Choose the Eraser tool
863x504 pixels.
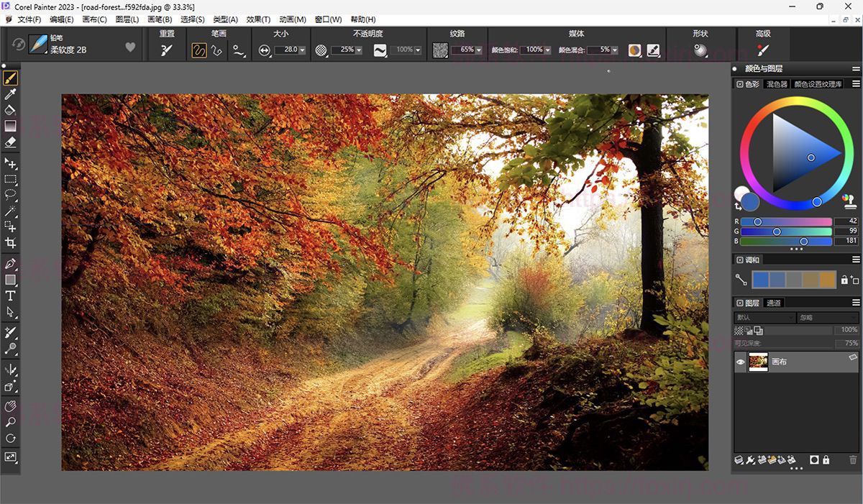click(10, 142)
